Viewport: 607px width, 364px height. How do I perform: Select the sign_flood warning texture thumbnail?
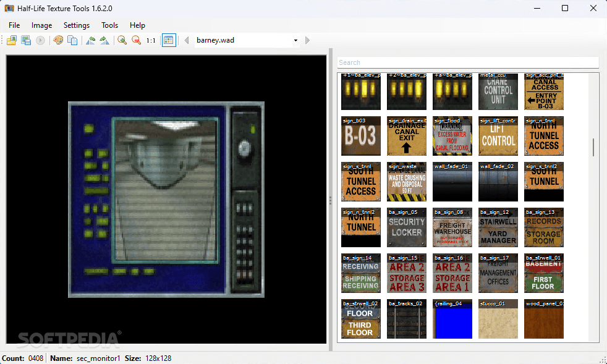click(x=452, y=136)
